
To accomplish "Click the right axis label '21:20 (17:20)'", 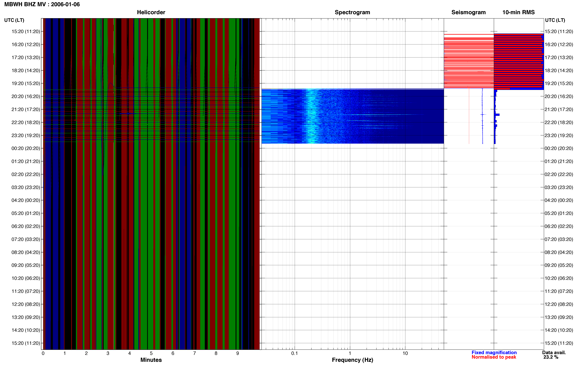I will click(559, 109).
